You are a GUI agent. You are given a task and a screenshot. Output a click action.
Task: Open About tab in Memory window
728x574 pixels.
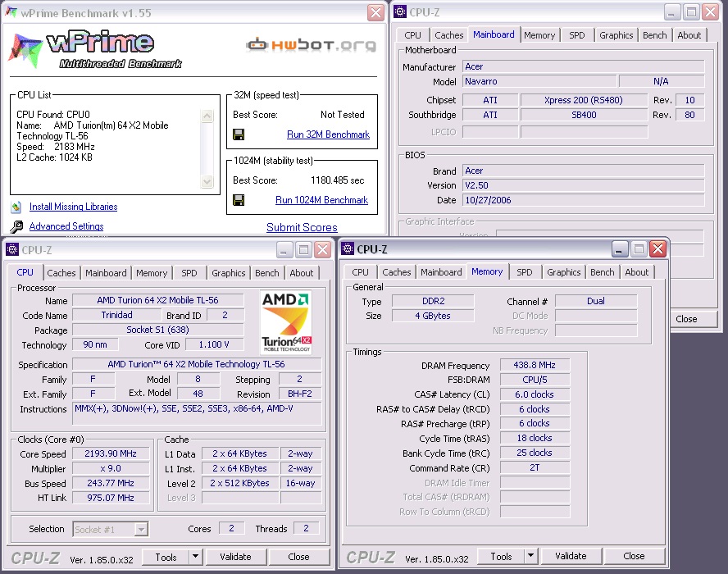tap(636, 272)
